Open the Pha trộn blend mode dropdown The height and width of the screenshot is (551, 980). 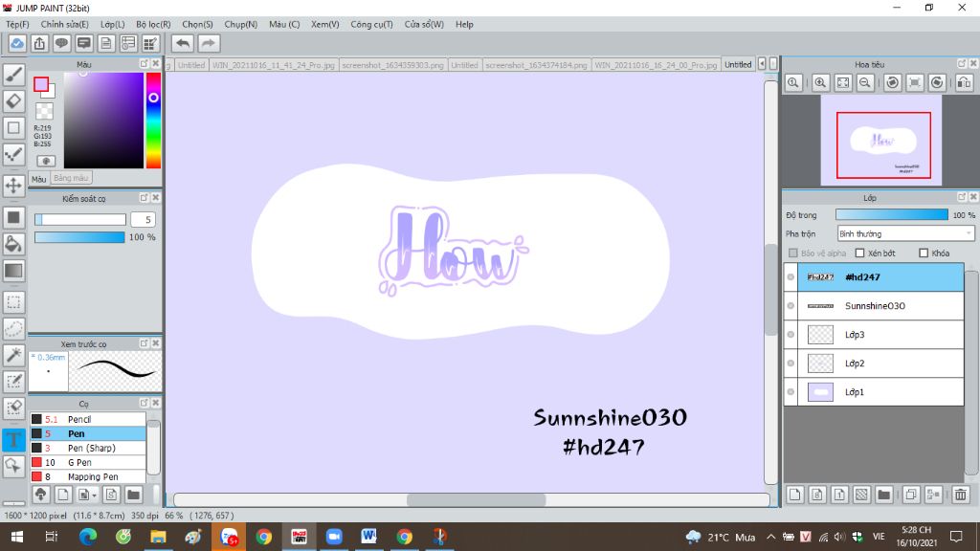click(x=905, y=233)
